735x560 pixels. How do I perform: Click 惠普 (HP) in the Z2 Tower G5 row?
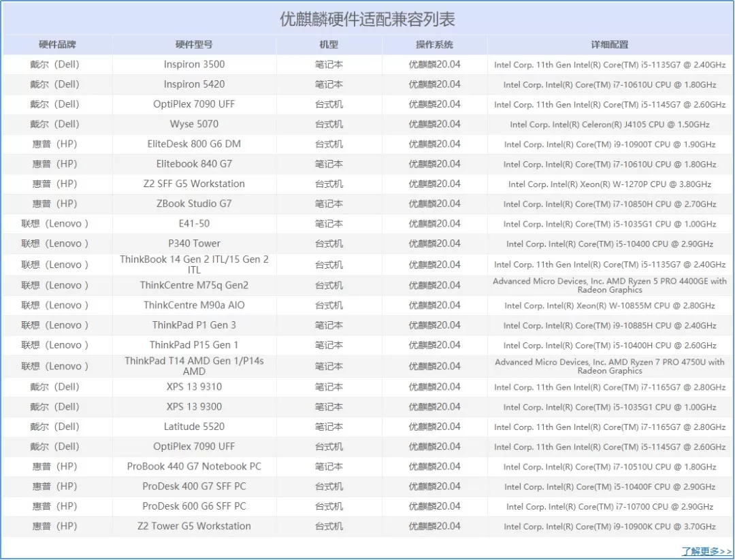[55, 526]
